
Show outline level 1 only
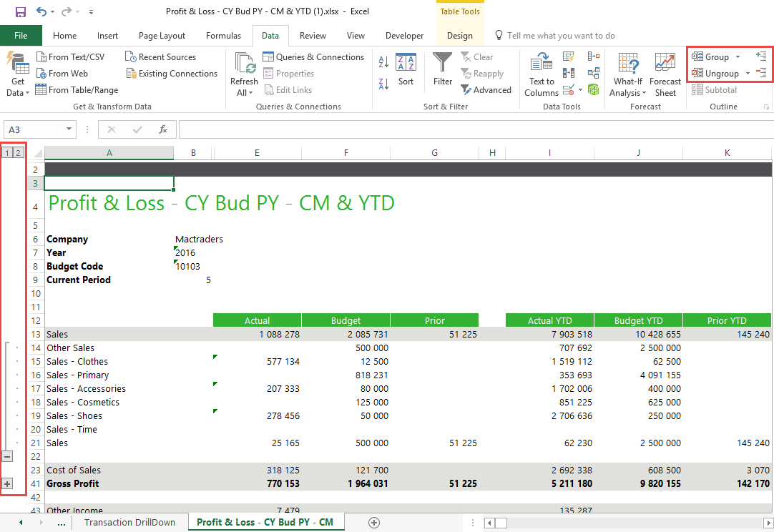[x=6, y=152]
